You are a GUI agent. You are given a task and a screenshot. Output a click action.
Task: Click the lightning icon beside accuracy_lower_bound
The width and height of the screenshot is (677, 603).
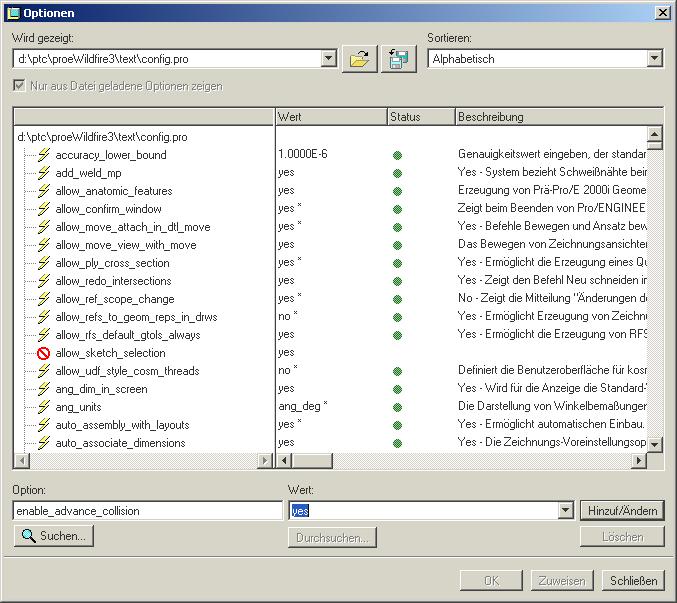click(44, 155)
